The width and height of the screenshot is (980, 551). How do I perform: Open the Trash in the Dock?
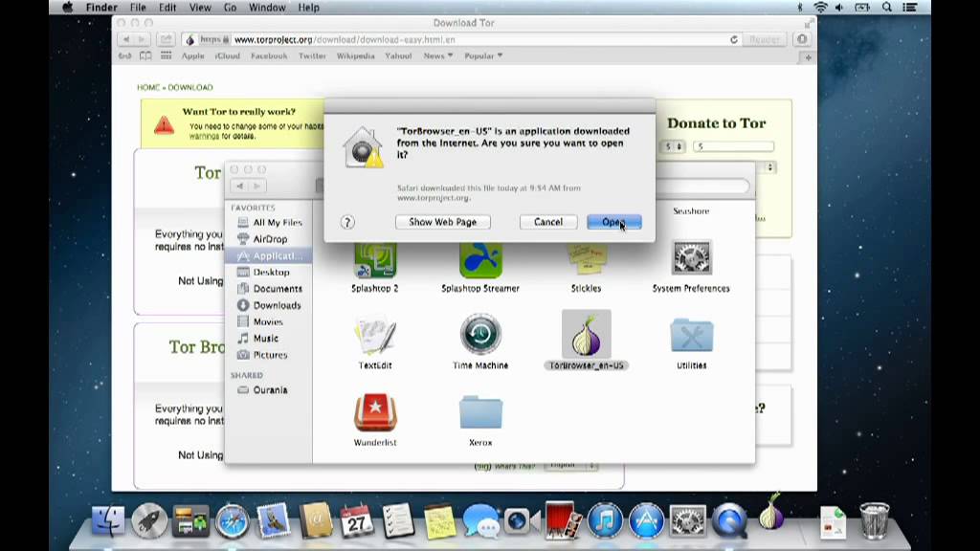click(874, 521)
